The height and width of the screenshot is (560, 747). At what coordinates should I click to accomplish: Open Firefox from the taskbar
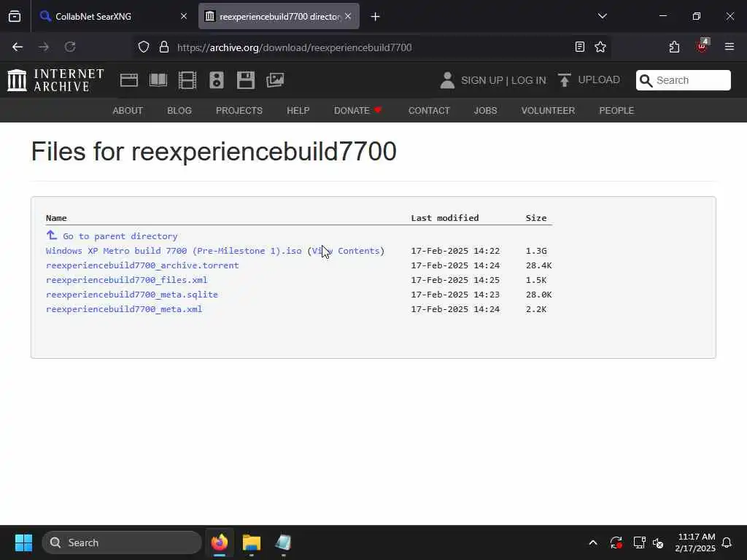(220, 542)
